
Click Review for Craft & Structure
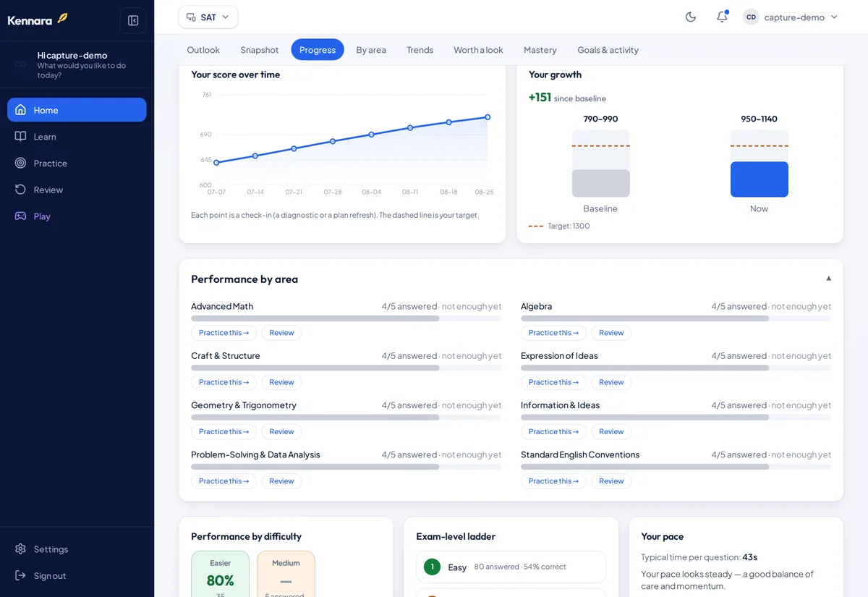pos(281,382)
